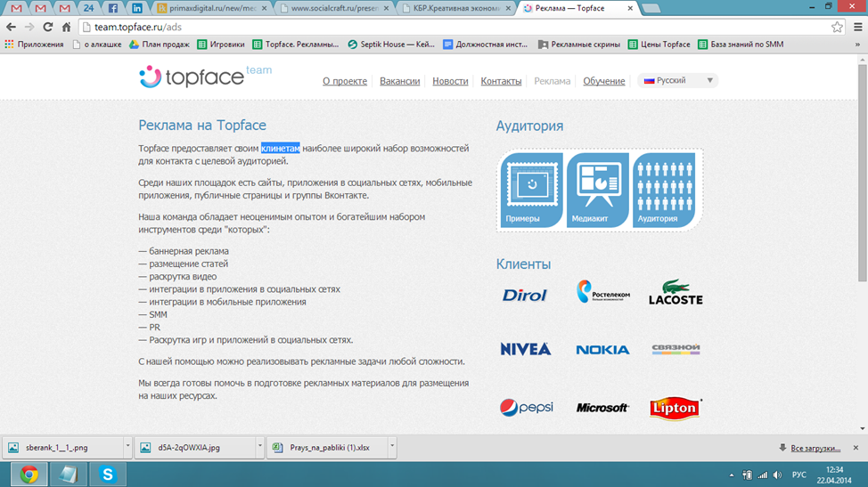Open the КБР.Креативная экономика tab
868x487 pixels.
[x=455, y=8]
